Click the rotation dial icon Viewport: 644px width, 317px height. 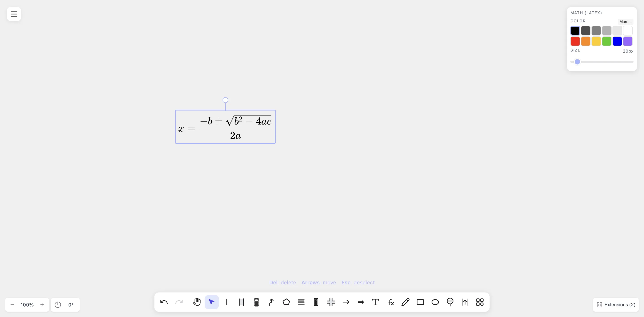click(58, 305)
